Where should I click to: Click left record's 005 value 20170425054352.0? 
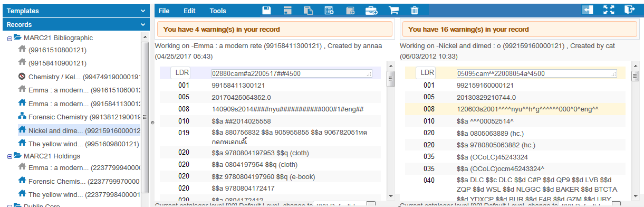[x=241, y=97]
